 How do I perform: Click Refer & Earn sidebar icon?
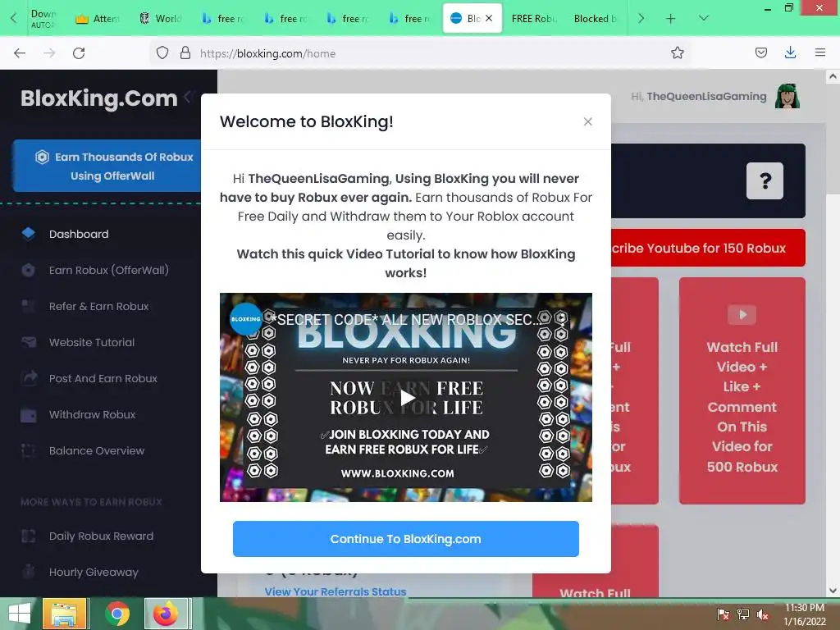[x=29, y=306]
